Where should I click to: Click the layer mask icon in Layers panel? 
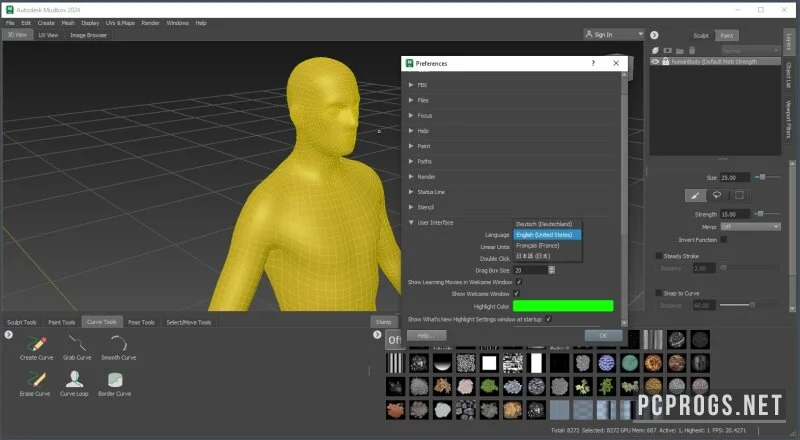(668, 51)
